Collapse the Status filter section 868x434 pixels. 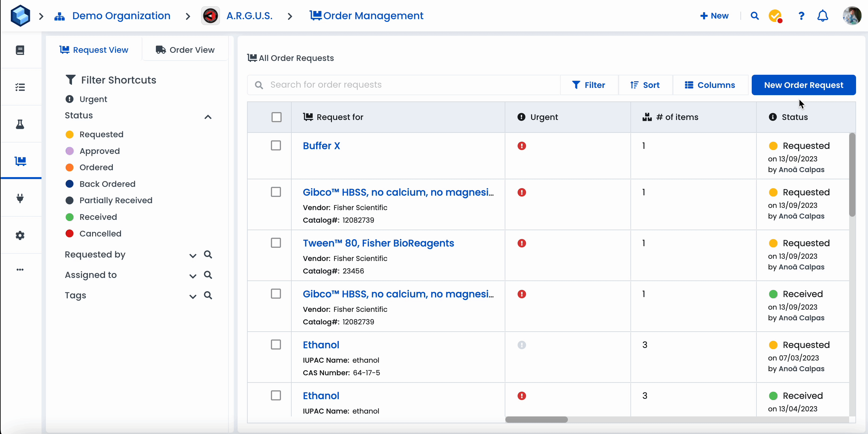pos(208,117)
